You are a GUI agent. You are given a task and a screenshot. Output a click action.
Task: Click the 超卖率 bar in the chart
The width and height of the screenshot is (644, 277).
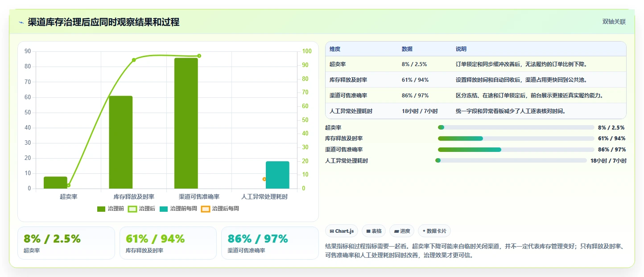tap(55, 182)
